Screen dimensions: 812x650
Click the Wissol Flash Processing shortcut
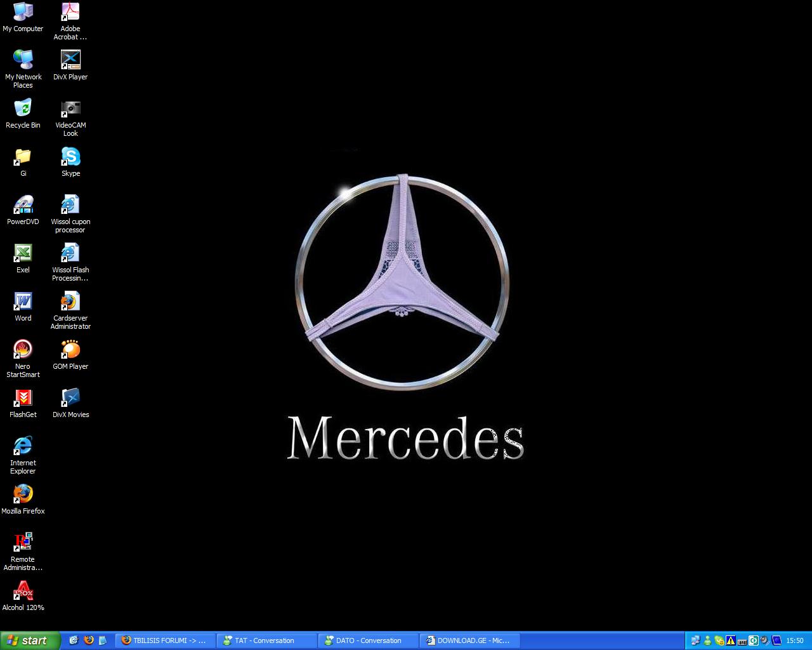[x=70, y=262]
